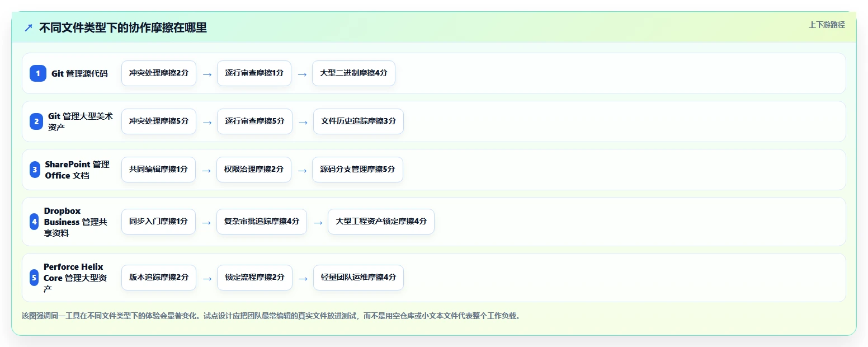Select the 文件历史追踪摩擦3分 chip
The height and width of the screenshot is (347, 868).
pyautogui.click(x=358, y=121)
